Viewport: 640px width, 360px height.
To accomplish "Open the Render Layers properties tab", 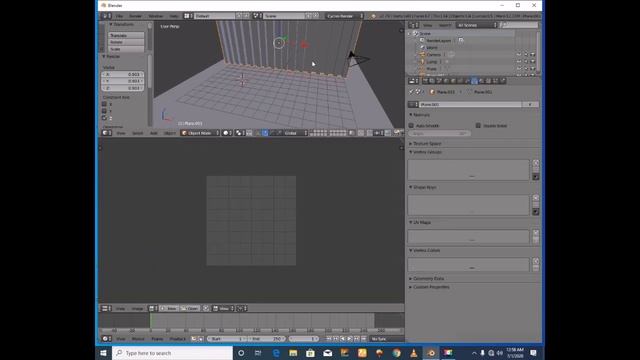I will click(x=433, y=81).
